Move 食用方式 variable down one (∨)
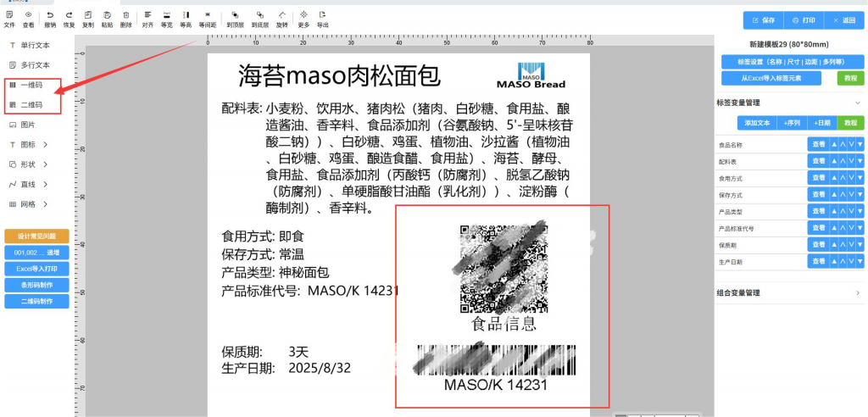Image resolution: width=868 pixels, height=417 pixels. (851, 178)
